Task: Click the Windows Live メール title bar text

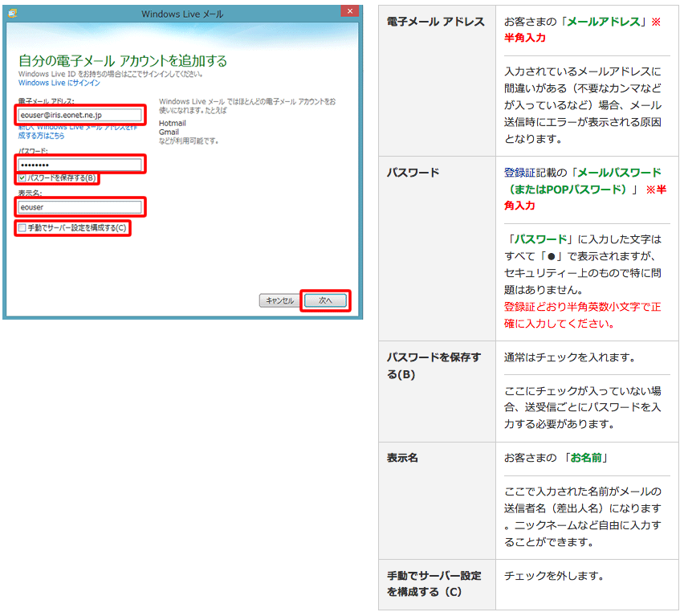Action: (182, 14)
